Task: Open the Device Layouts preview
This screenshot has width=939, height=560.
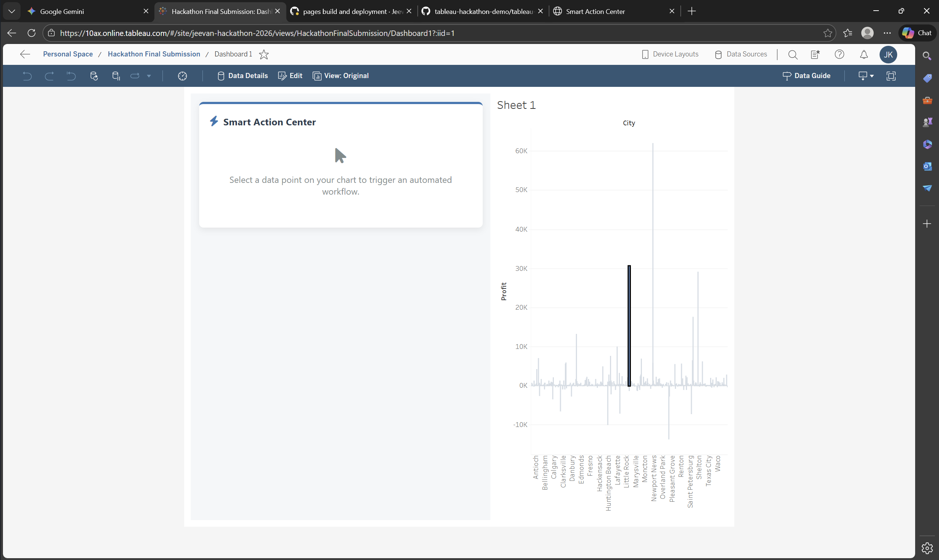Action: click(x=670, y=54)
